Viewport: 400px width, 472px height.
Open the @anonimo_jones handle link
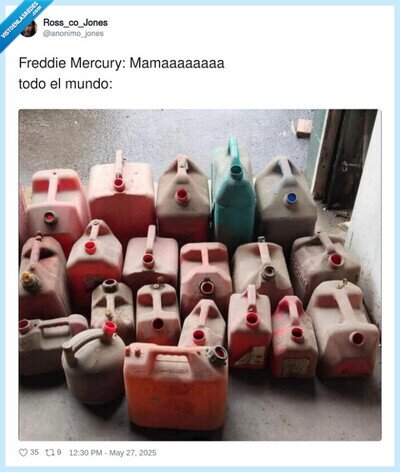tap(73, 33)
